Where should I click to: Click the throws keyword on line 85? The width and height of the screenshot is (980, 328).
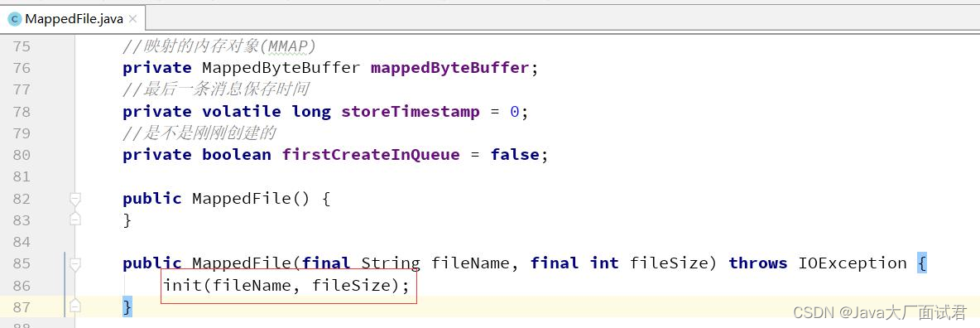tap(758, 263)
